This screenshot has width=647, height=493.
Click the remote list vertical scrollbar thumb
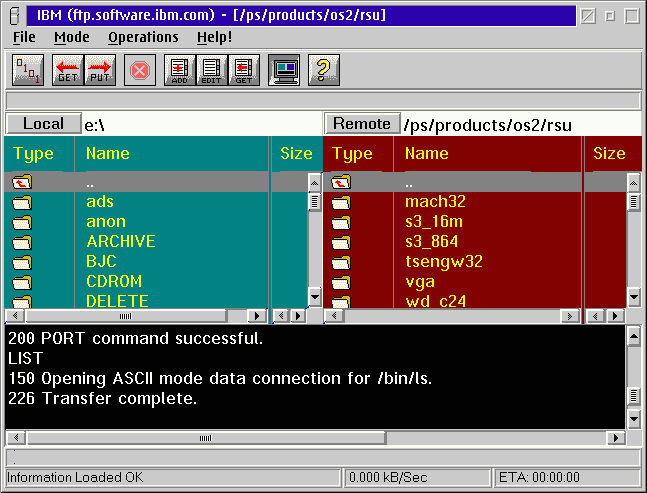[633, 202]
